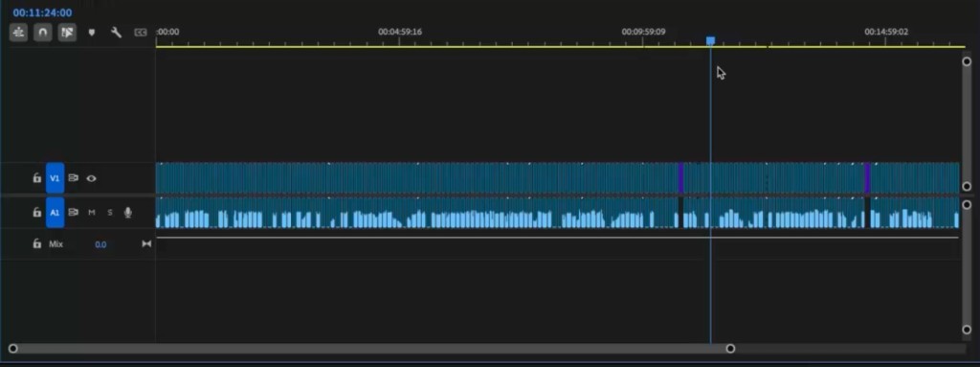This screenshot has width=980, height=367.
Task: Click the 00:11:24:00 playhead timecode field
Action: point(42,12)
